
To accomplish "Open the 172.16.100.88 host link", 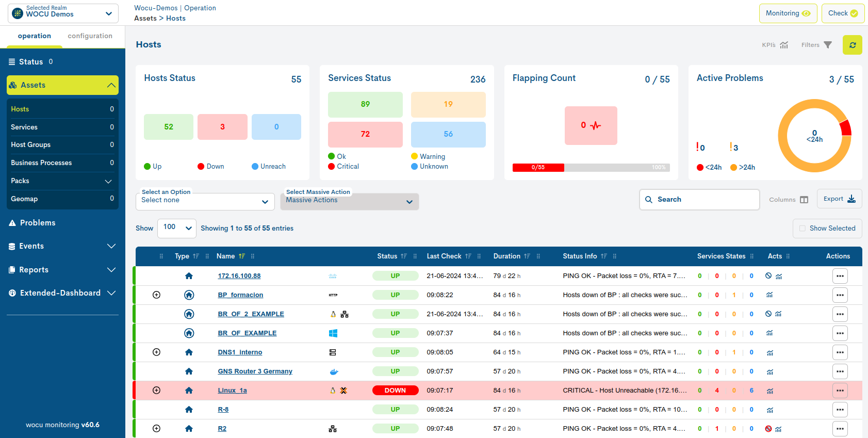I will (239, 276).
